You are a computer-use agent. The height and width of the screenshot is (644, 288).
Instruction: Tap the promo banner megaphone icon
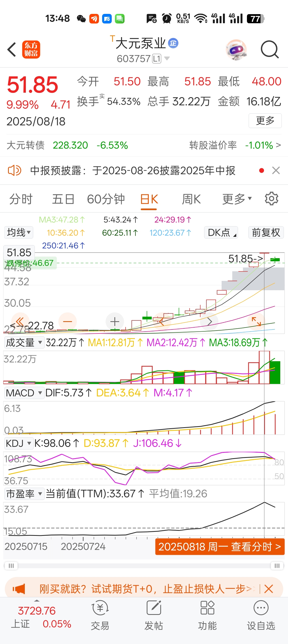(19, 589)
